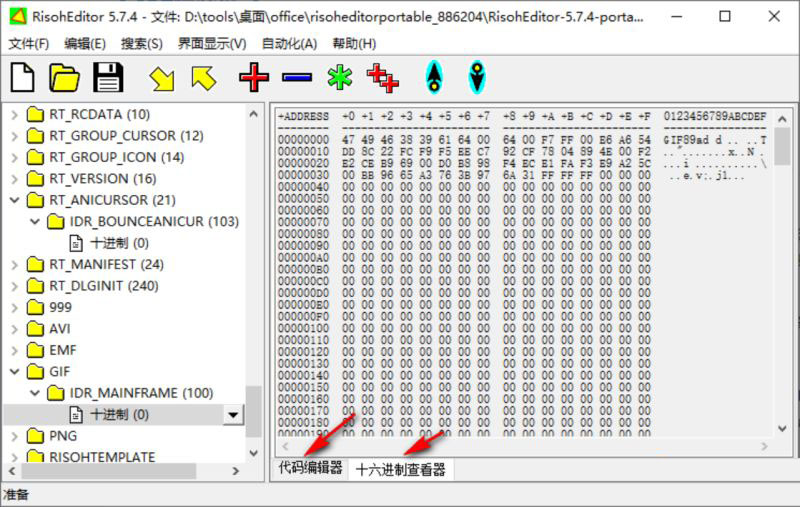Open the dropdown arrow on selected 十进制 (0) row
The width and height of the screenshot is (800, 507).
[x=233, y=415]
